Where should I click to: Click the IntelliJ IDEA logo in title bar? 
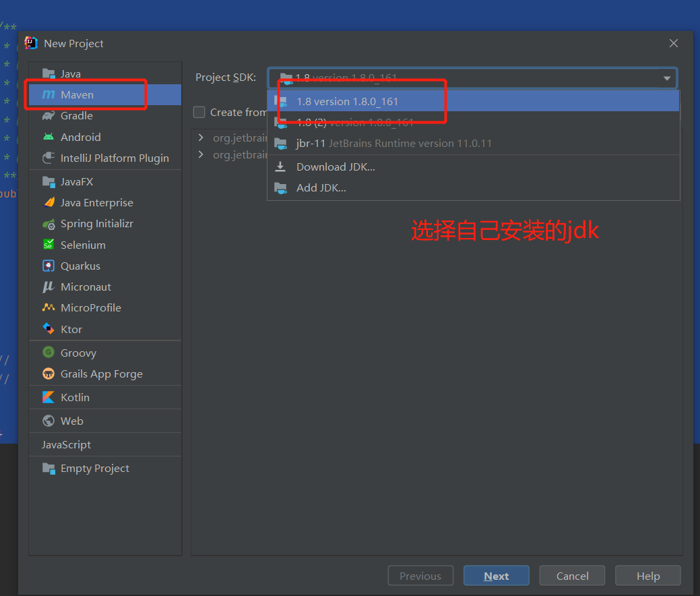[x=31, y=43]
